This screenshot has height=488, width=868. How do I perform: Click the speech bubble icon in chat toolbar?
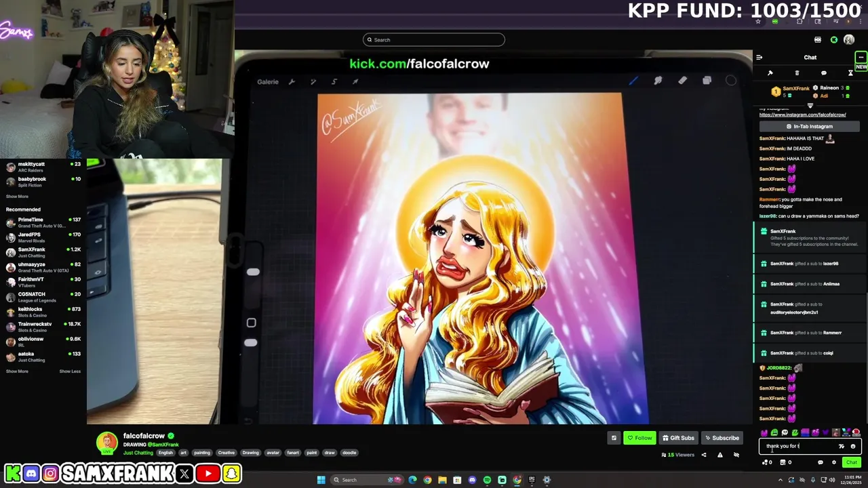coord(824,73)
